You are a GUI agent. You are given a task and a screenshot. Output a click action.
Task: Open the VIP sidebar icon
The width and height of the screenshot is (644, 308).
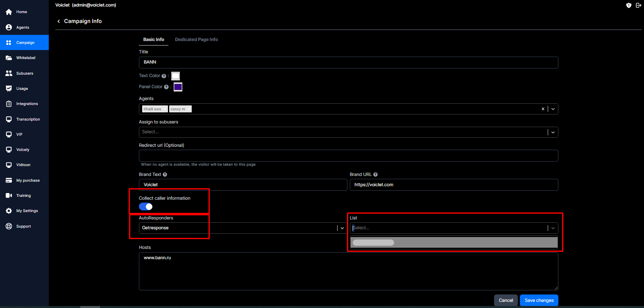click(9, 135)
